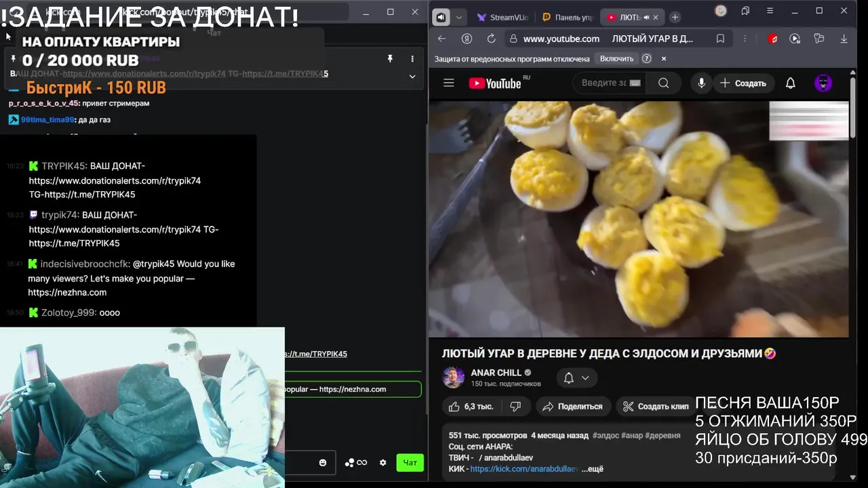Click username 99tima_tima99 in chat
The width and height of the screenshot is (868, 488).
click(47, 120)
